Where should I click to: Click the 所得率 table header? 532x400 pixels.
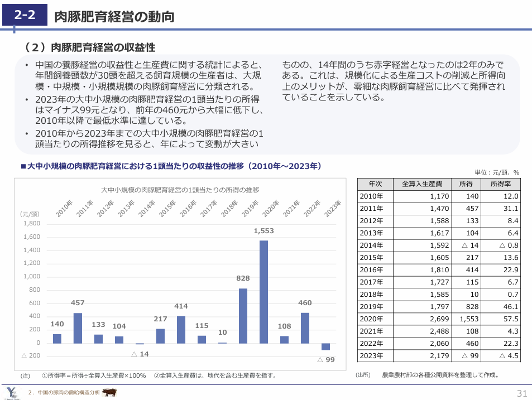(501, 184)
